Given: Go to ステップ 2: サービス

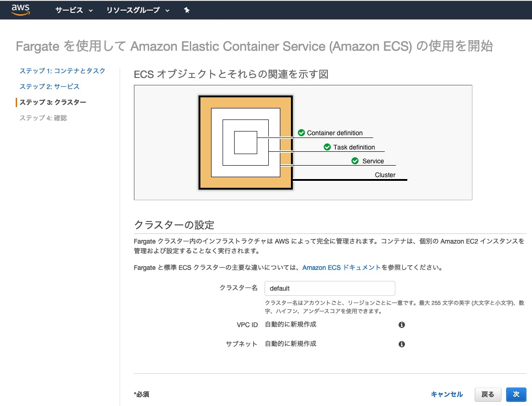Looking at the screenshot, I should pyautogui.click(x=49, y=86).
